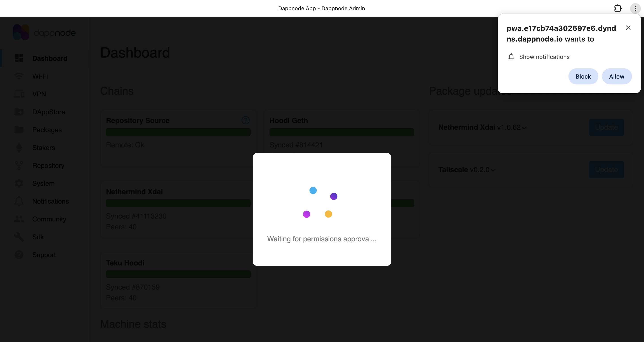Click the Hoodi Geth sync progress bar
644x342 pixels.
(x=341, y=132)
